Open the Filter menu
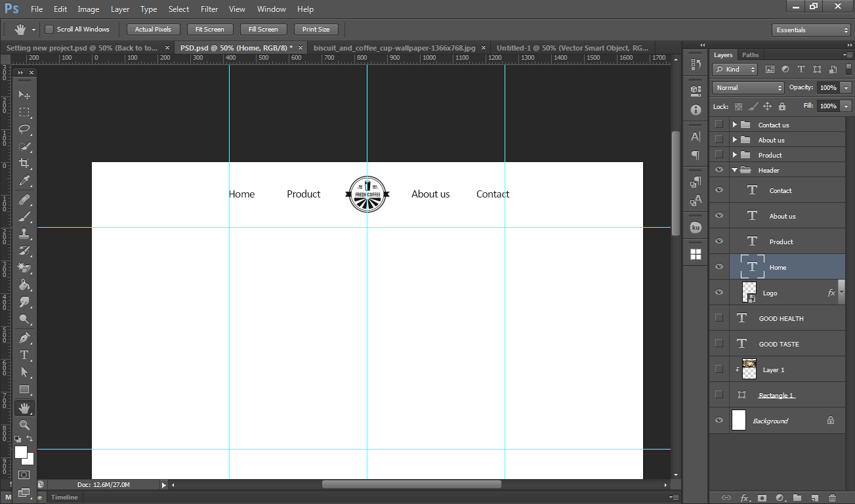The image size is (855, 504). [x=209, y=9]
